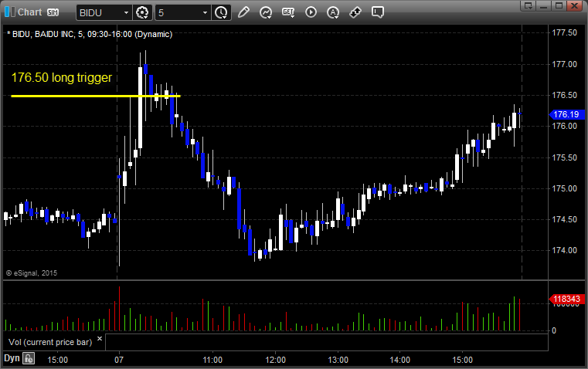Select the yellow 176.50 trigger line
The height and width of the screenshot is (369, 588).
click(x=96, y=96)
